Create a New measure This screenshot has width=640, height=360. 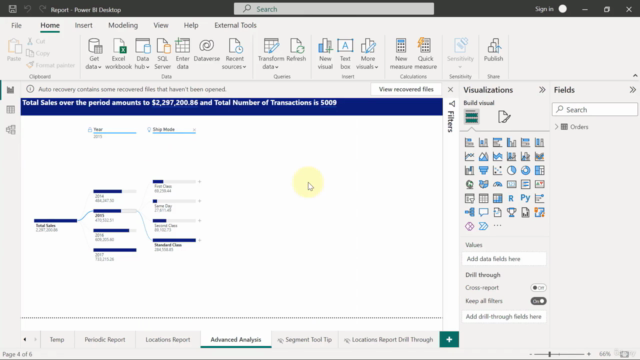pos(401,53)
